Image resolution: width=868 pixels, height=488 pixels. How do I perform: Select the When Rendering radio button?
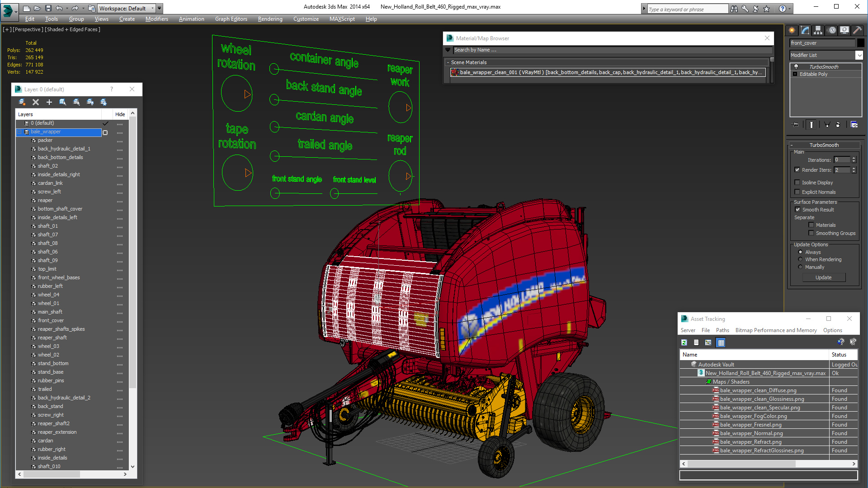point(800,259)
